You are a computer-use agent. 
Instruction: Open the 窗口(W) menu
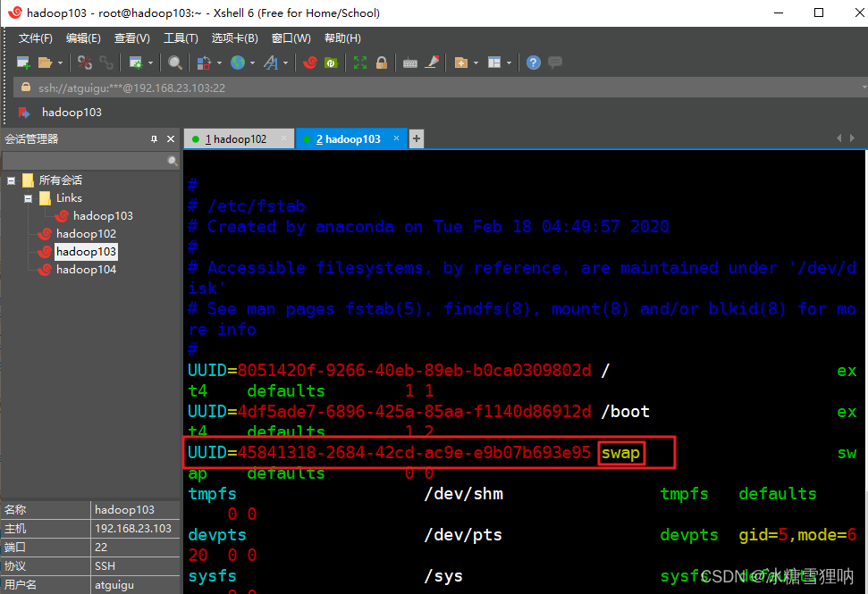(291, 38)
